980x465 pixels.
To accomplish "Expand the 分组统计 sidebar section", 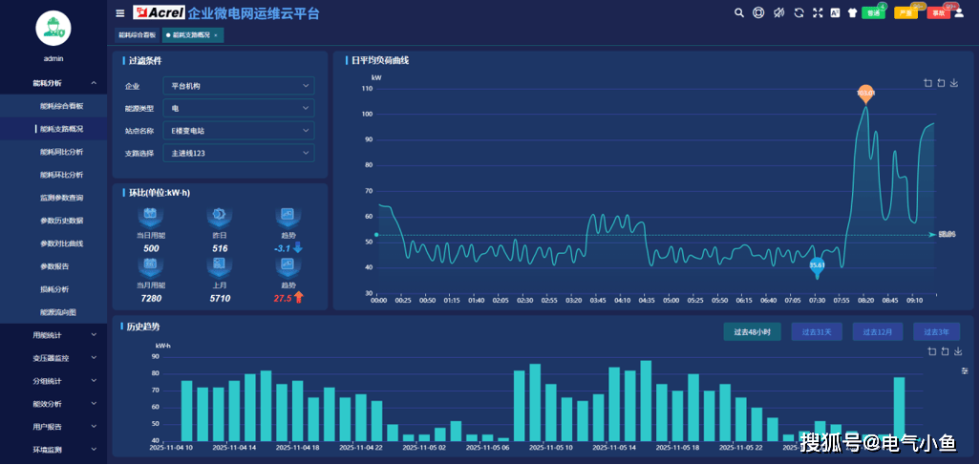I will tap(53, 381).
